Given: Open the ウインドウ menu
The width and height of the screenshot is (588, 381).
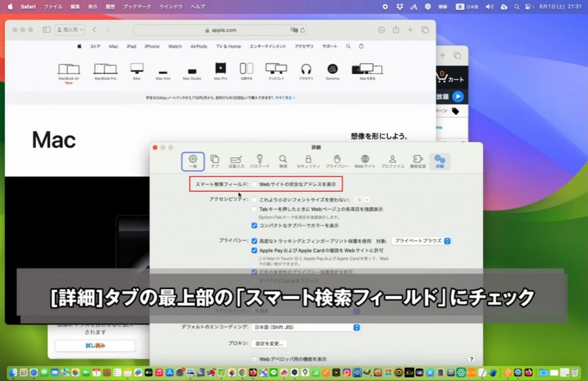Looking at the screenshot, I should [171, 6].
